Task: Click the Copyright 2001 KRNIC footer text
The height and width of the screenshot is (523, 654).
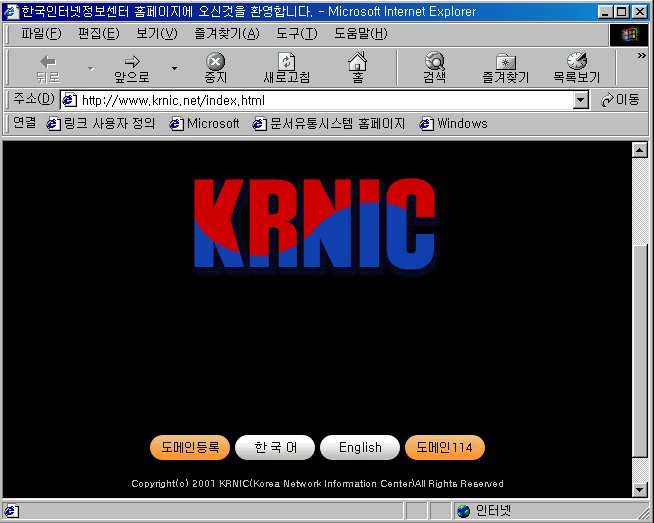Action: [x=317, y=484]
